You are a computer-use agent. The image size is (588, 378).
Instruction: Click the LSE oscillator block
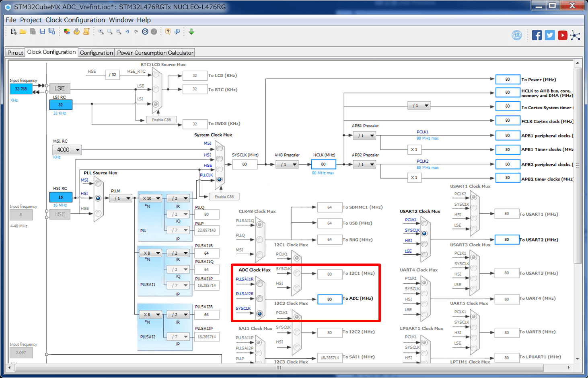click(60, 88)
